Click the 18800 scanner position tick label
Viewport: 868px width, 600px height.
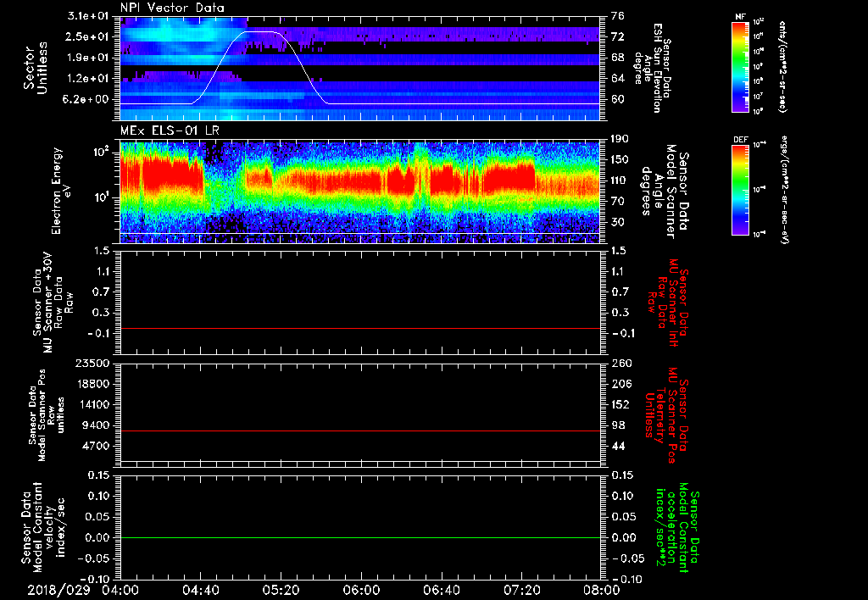[92, 384]
